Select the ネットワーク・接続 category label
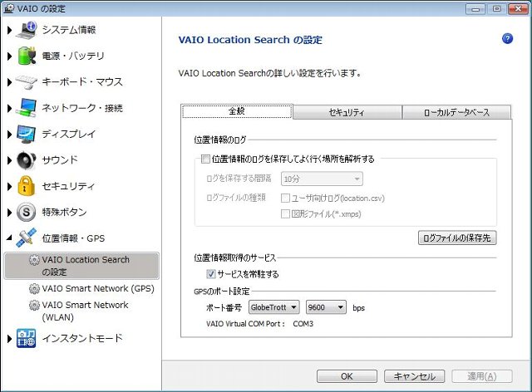The height and width of the screenshot is (392, 532). (82, 108)
